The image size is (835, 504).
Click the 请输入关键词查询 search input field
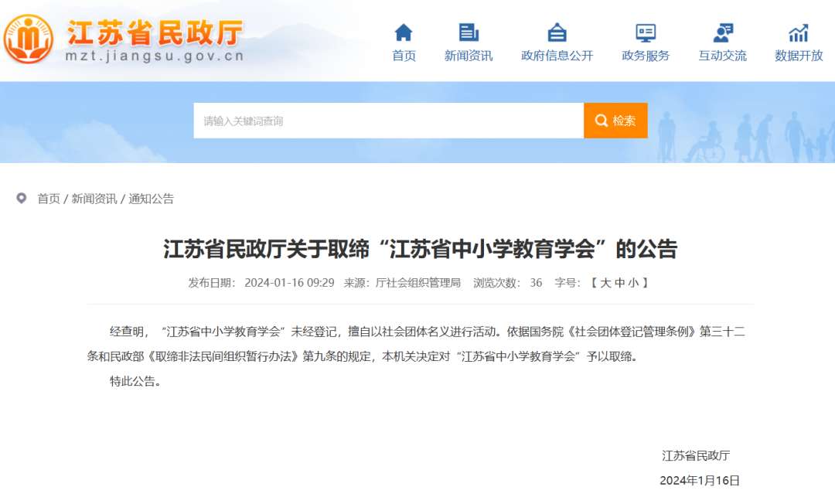point(389,121)
